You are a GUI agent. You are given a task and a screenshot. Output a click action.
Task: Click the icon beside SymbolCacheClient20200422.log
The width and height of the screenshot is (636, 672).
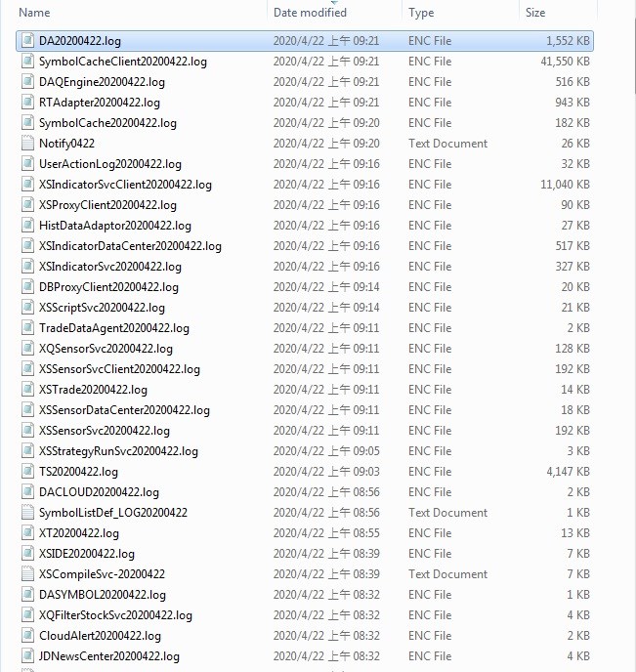click(x=27, y=62)
